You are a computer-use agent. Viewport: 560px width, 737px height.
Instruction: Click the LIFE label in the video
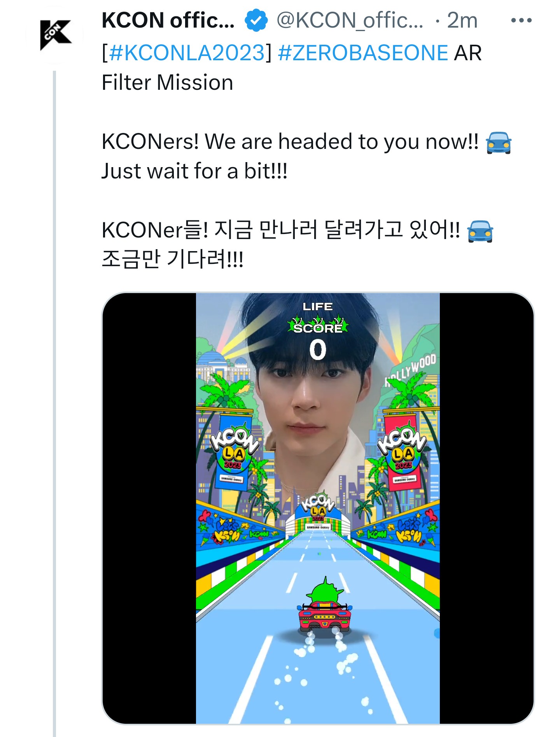coord(318,307)
